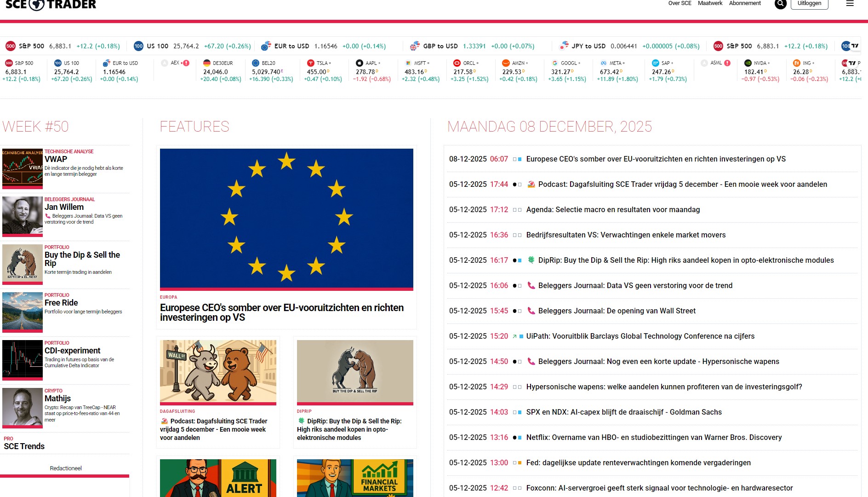Click the GBP to USD flag icon
Screen dimensions: 868x497
[x=415, y=46]
